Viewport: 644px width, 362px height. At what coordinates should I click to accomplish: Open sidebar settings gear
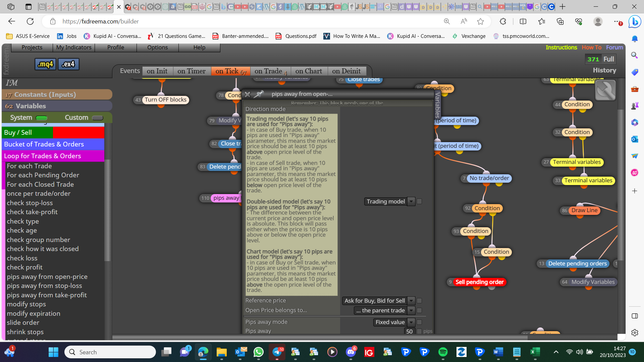(634, 333)
